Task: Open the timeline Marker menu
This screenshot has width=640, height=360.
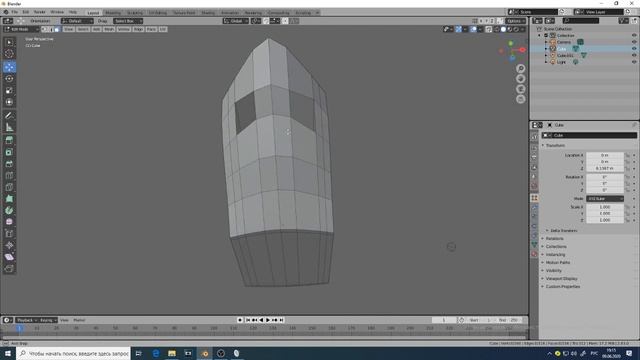Action: click(x=79, y=320)
